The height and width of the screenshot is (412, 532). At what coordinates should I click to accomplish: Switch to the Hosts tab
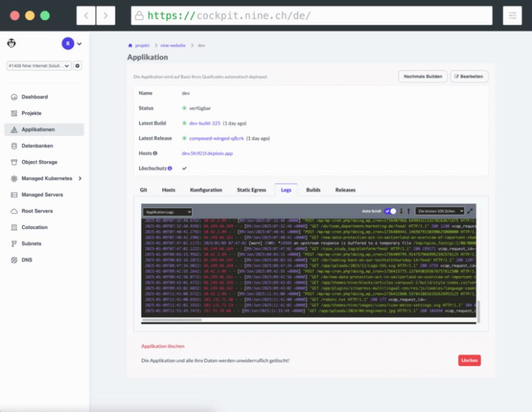(x=169, y=190)
